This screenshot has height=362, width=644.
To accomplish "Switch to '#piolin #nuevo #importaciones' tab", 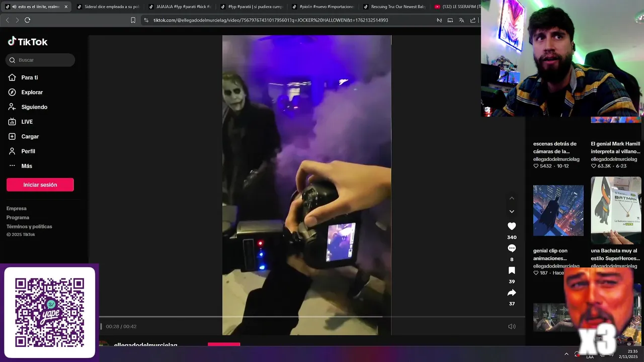I will tap(324, 7).
